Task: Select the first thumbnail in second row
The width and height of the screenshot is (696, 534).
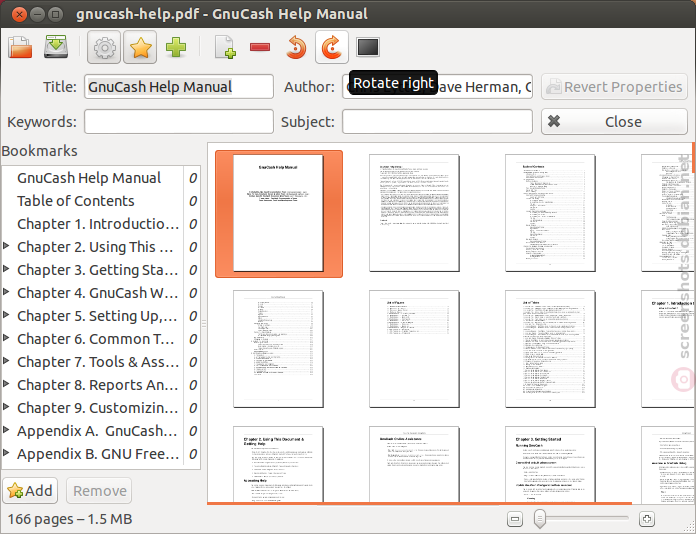Action: pos(278,349)
